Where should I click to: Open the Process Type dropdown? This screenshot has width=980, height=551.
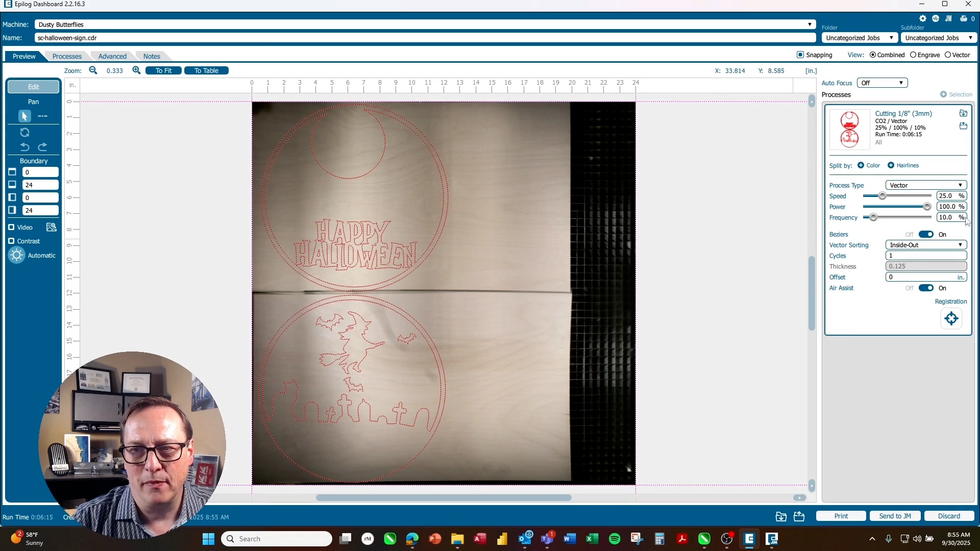(x=926, y=185)
